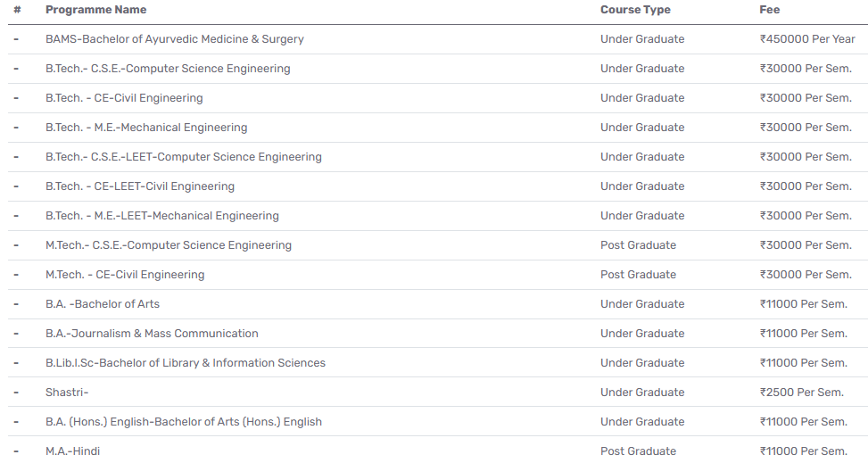The width and height of the screenshot is (868, 463).
Task: Click M.Tech. CE-Civil Engineering programme
Action: pyautogui.click(x=125, y=275)
